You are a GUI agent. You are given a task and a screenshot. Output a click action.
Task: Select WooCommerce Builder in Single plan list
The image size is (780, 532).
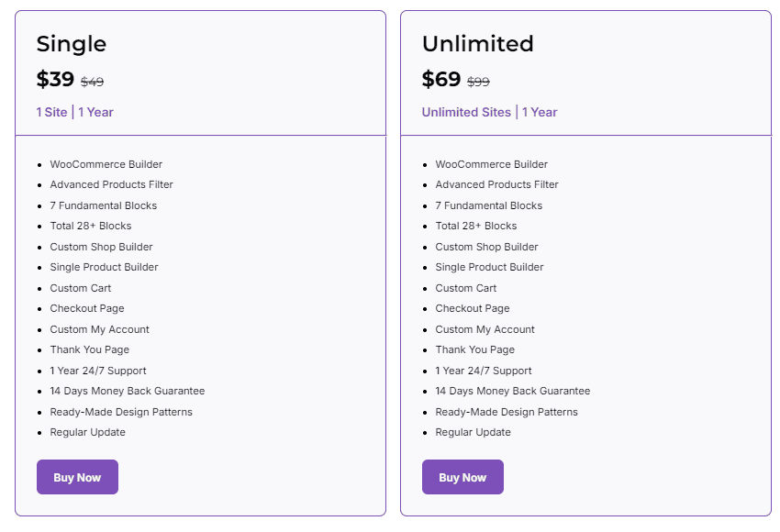coord(106,164)
